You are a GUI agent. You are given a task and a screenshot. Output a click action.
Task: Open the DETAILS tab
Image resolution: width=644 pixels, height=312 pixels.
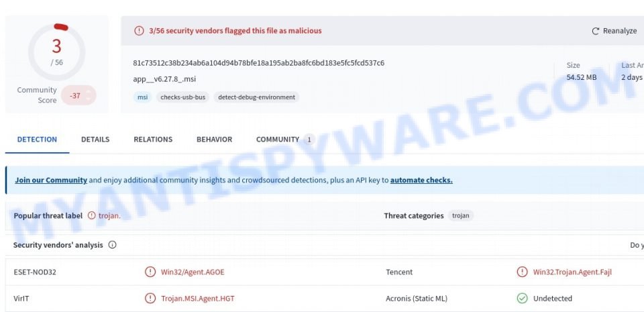tap(95, 140)
